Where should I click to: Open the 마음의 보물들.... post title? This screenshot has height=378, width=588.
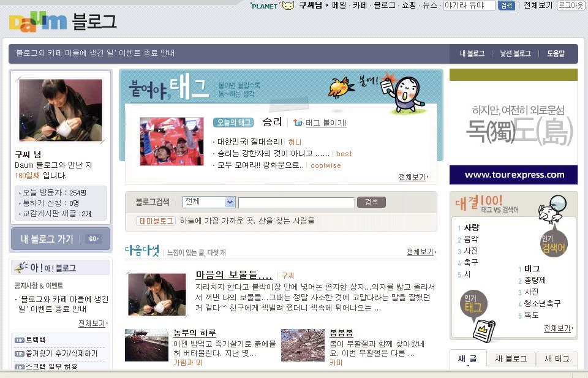[233, 275]
